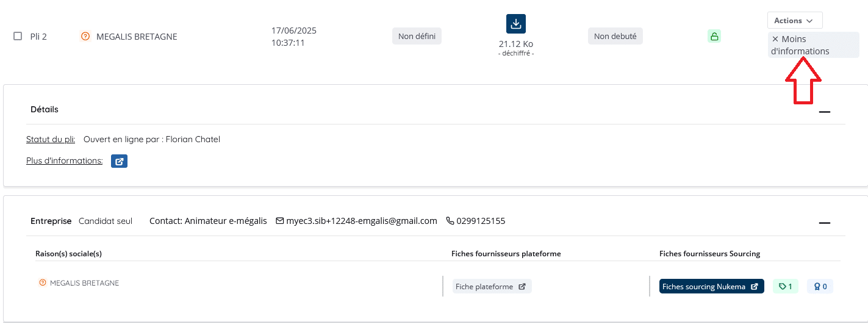Open Fiches sourcing Nukema

(711, 286)
